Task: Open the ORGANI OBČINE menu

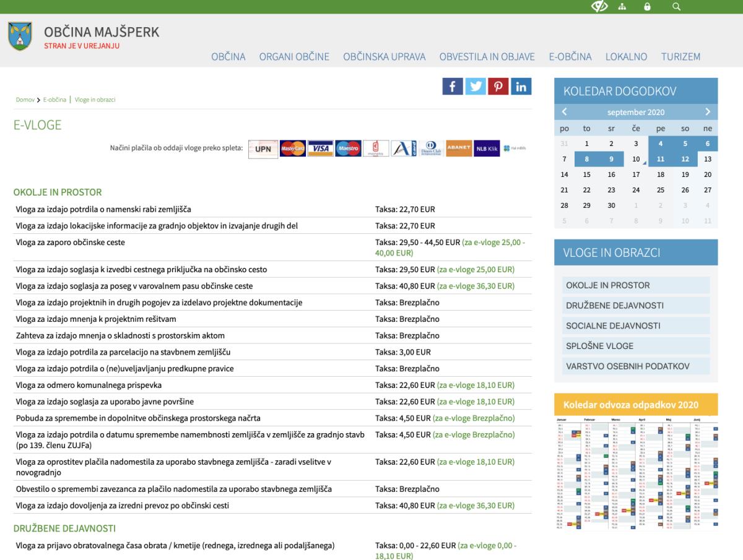Action: click(294, 57)
